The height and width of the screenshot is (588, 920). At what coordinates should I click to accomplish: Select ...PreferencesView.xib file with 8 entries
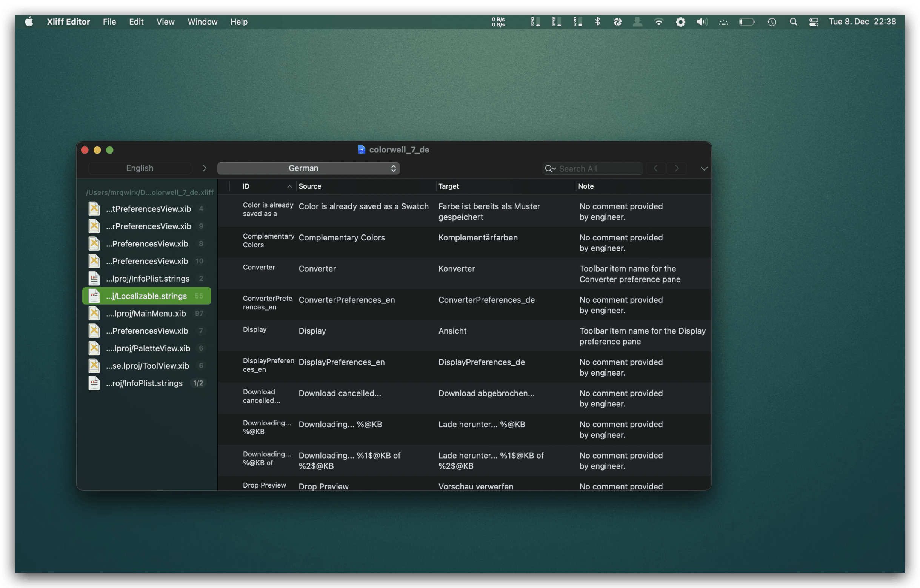147,244
